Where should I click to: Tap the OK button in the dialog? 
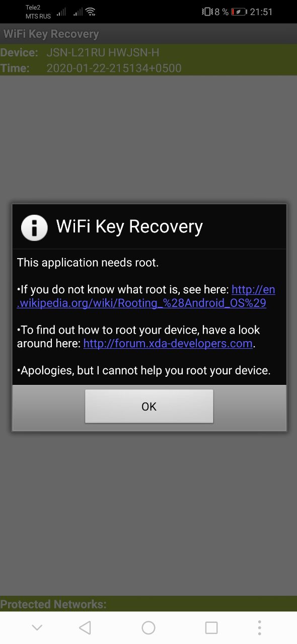click(x=149, y=406)
